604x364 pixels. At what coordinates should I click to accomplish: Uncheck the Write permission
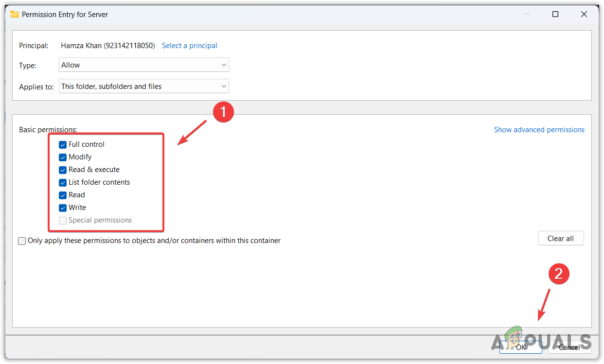62,208
